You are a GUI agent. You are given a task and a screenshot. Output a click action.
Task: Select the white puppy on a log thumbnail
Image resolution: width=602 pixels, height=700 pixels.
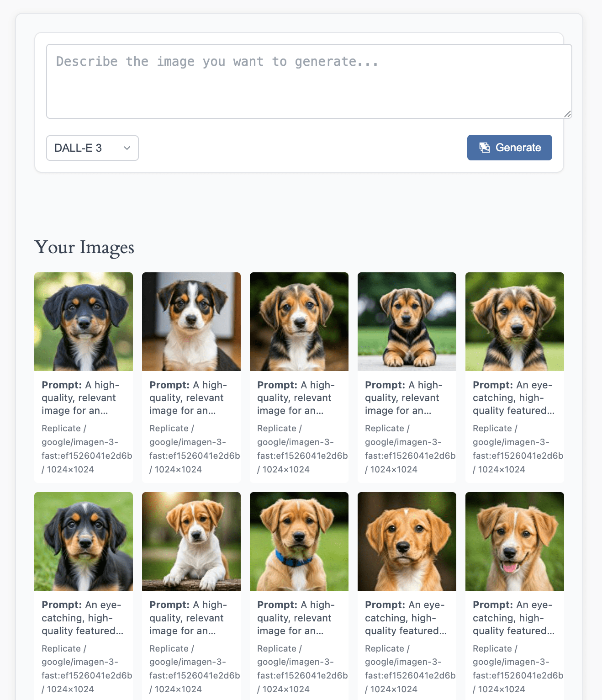point(191,541)
